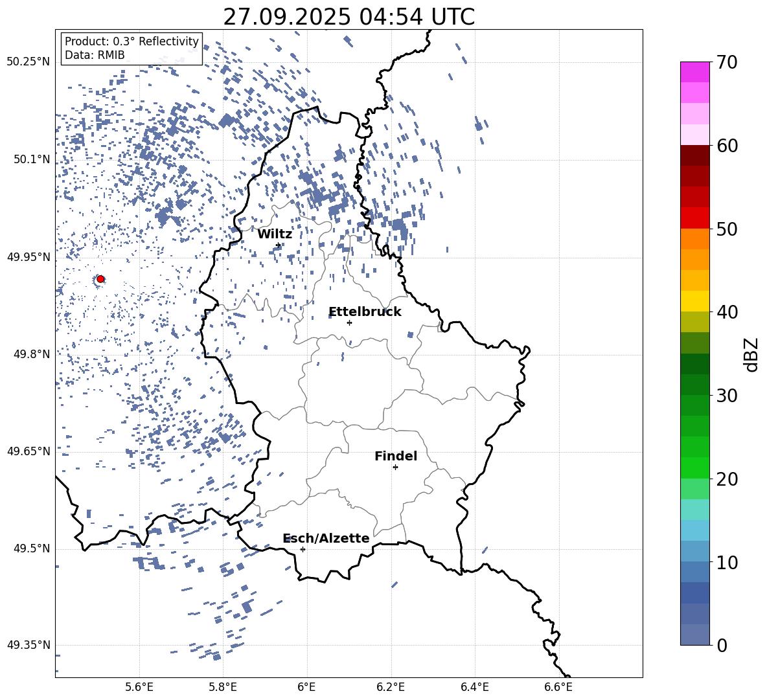Screen dimensions: 767x700
Task: Click the 50.25°N latitude label
Action: [x=29, y=62]
